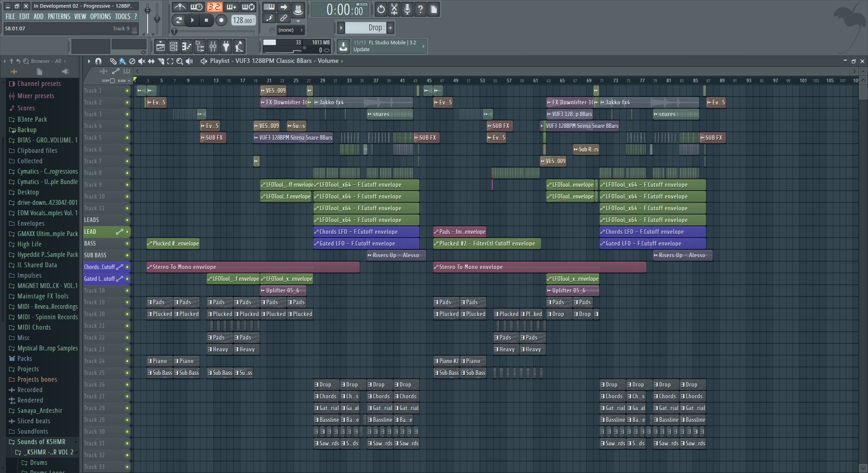Toggle the snap magnet in playlist toolbar
The width and height of the screenshot is (868, 473).
tap(98, 61)
